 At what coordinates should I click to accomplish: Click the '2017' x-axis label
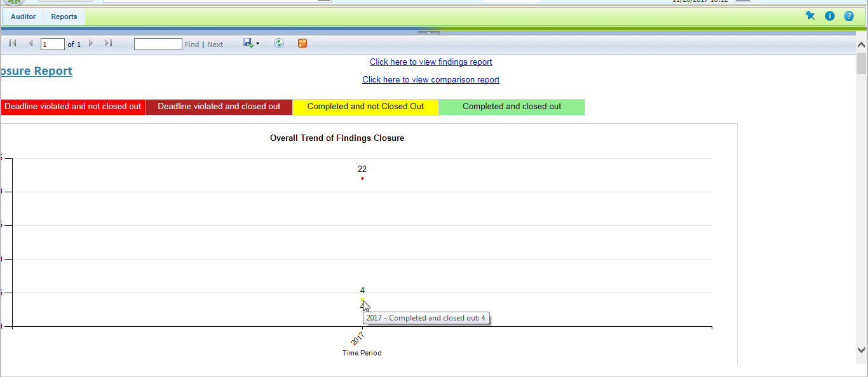tap(358, 338)
